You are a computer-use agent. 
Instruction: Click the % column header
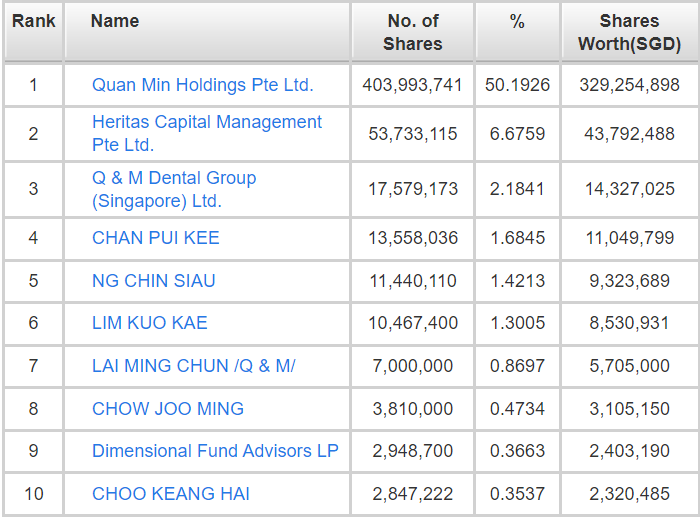point(517,21)
